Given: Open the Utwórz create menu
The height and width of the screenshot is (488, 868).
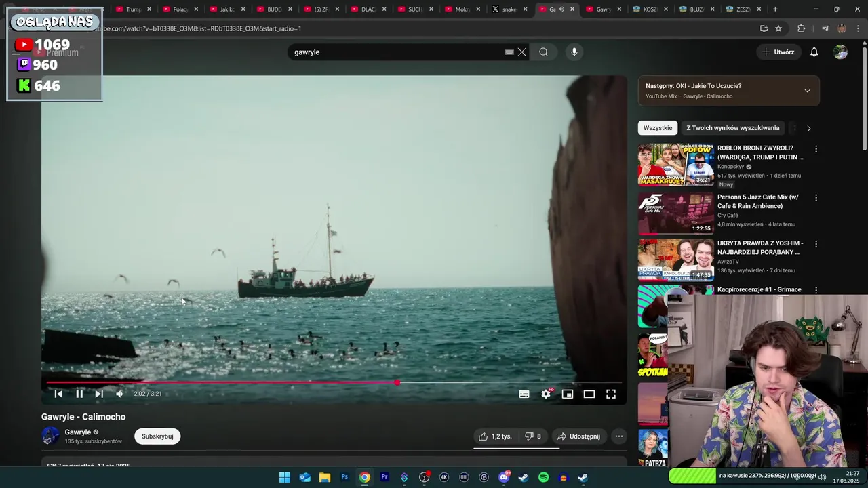Looking at the screenshot, I should pyautogui.click(x=778, y=52).
